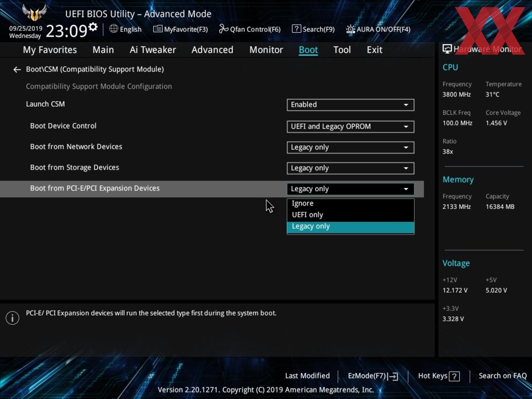Click the Hot Keys label
Viewport: 532px width, 399px height.
pos(433,376)
